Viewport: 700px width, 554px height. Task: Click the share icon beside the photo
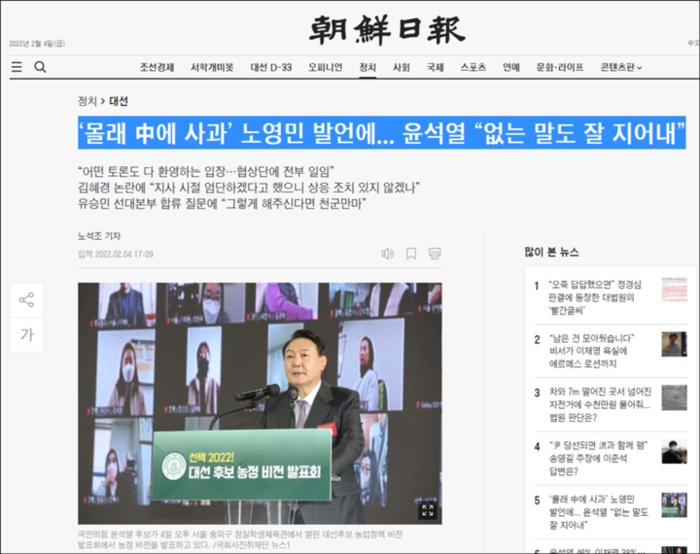(x=27, y=299)
